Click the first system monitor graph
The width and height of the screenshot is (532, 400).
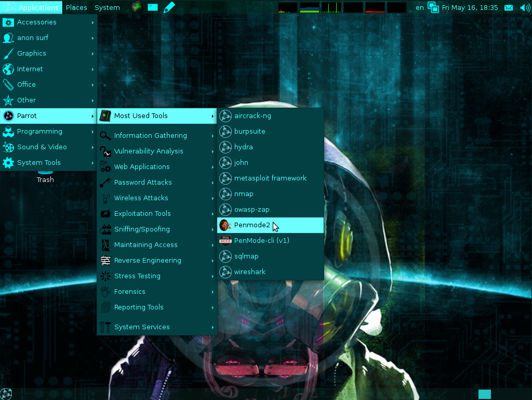click(288, 7)
